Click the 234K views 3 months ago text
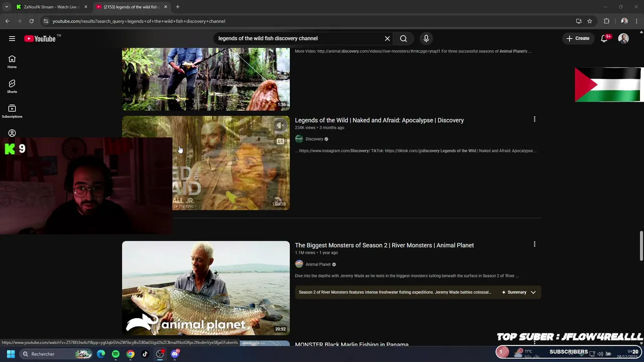 [319, 128]
